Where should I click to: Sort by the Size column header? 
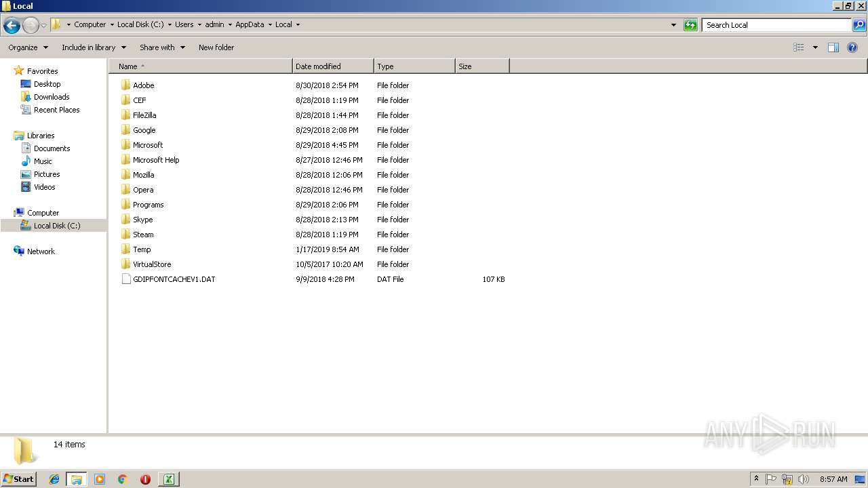click(482, 66)
